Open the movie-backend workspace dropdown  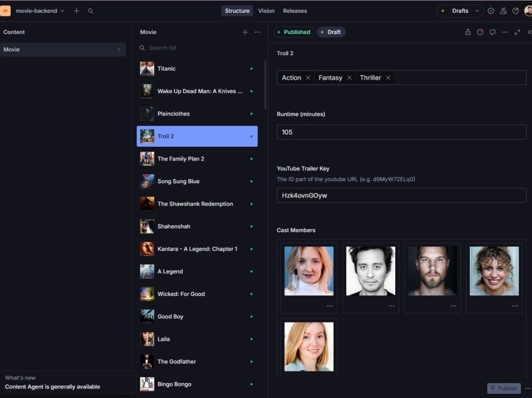[x=40, y=11]
